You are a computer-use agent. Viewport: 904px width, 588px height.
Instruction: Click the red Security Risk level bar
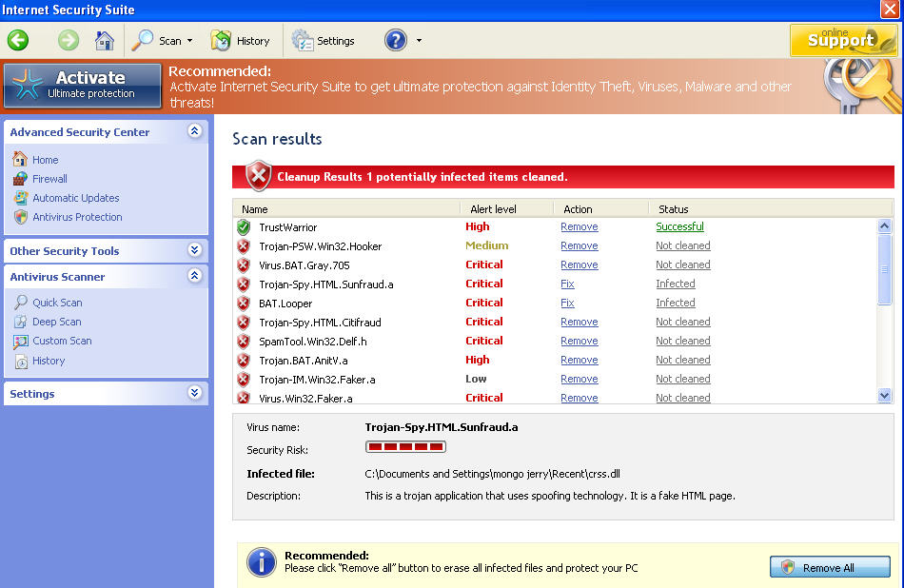[x=405, y=447]
